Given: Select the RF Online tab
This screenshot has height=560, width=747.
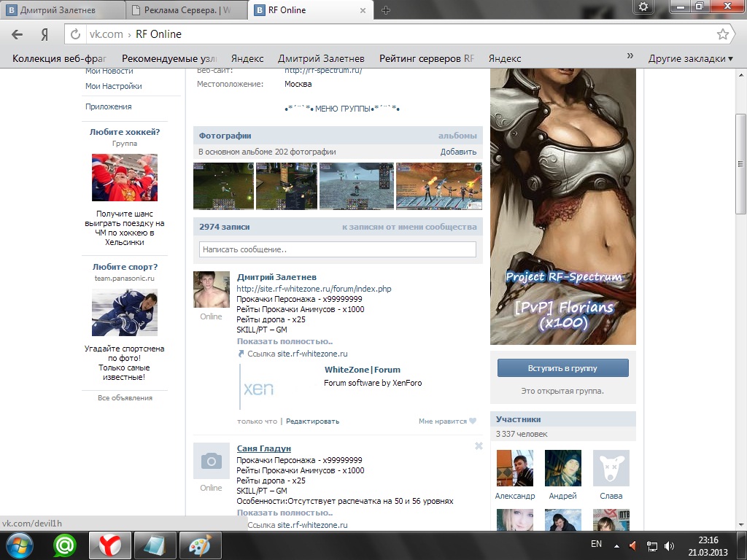Looking at the screenshot, I should pyautogui.click(x=309, y=10).
